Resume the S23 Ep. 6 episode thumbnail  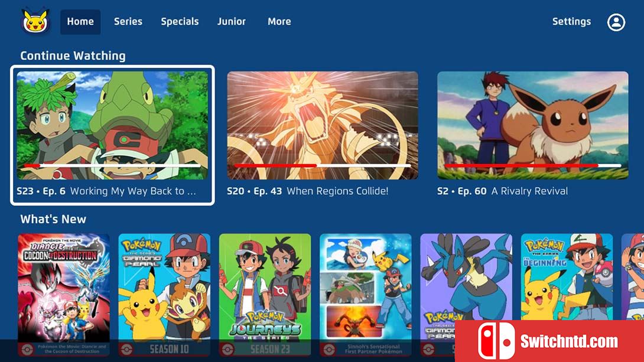pyautogui.click(x=112, y=125)
